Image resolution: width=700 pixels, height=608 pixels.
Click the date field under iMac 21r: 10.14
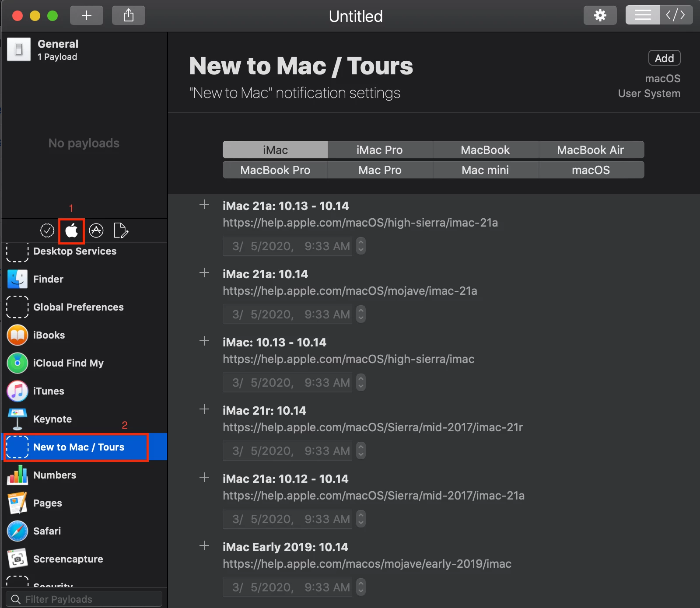click(288, 451)
